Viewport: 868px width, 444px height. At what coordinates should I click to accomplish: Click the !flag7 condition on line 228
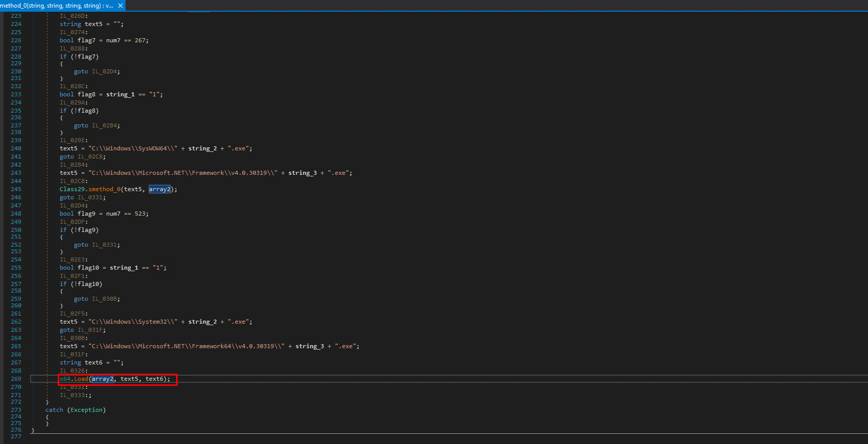pyautogui.click(x=85, y=57)
